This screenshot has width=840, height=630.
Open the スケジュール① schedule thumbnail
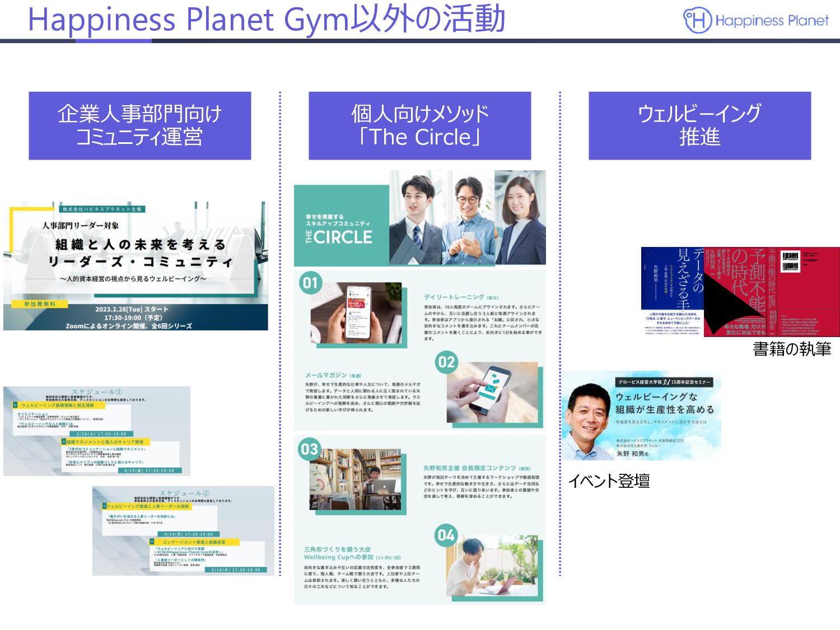97,431
